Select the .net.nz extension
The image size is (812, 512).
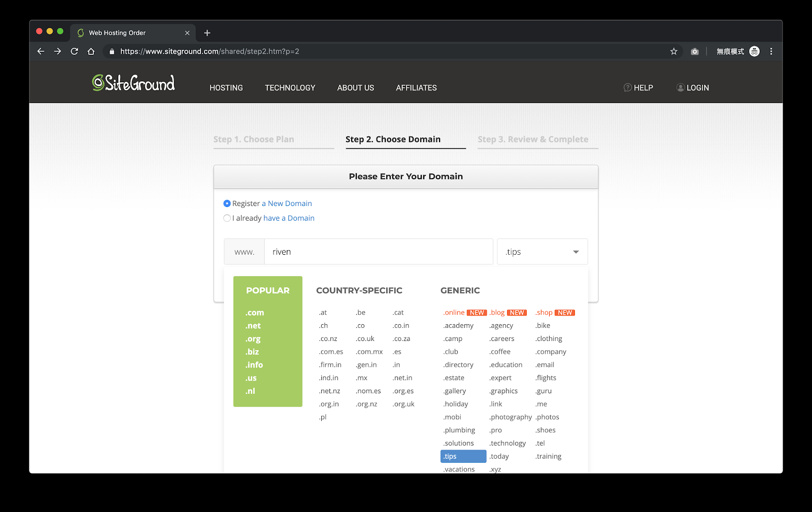click(x=329, y=391)
